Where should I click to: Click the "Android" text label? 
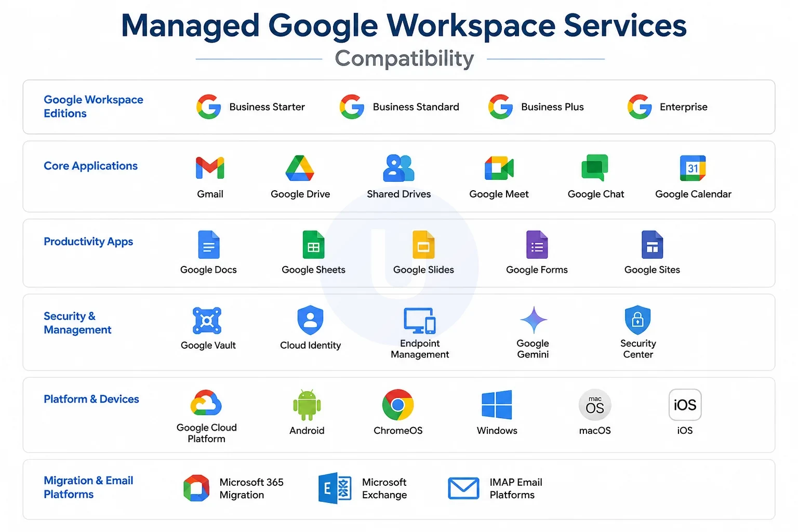tap(307, 431)
